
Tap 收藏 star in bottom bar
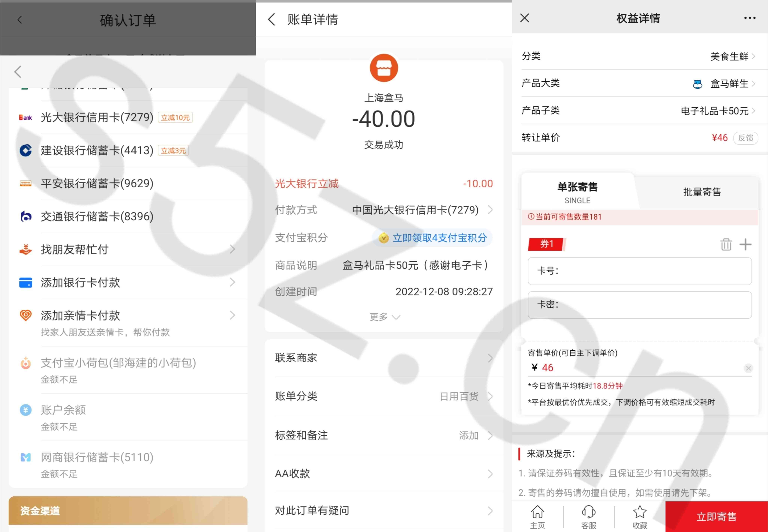pos(640,517)
